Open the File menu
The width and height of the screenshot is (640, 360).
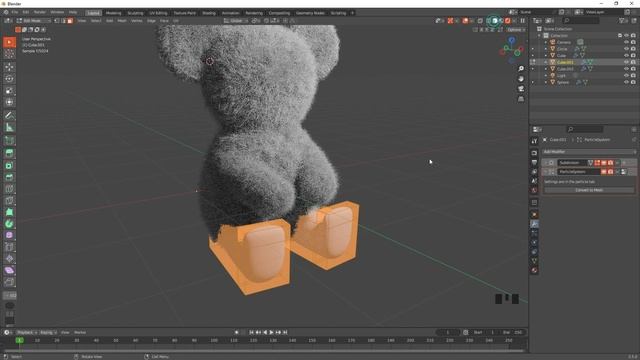coord(15,12)
